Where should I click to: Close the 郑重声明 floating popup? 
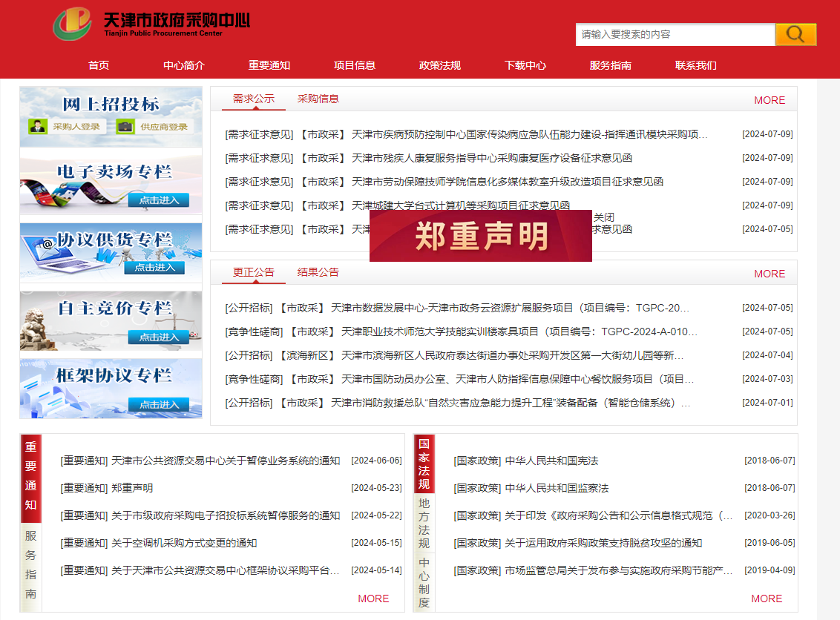coord(603,217)
